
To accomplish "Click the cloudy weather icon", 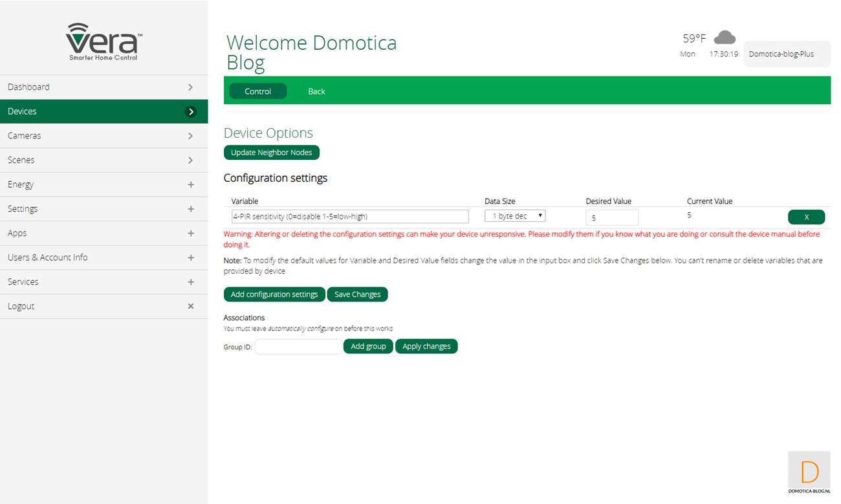I will (x=724, y=38).
